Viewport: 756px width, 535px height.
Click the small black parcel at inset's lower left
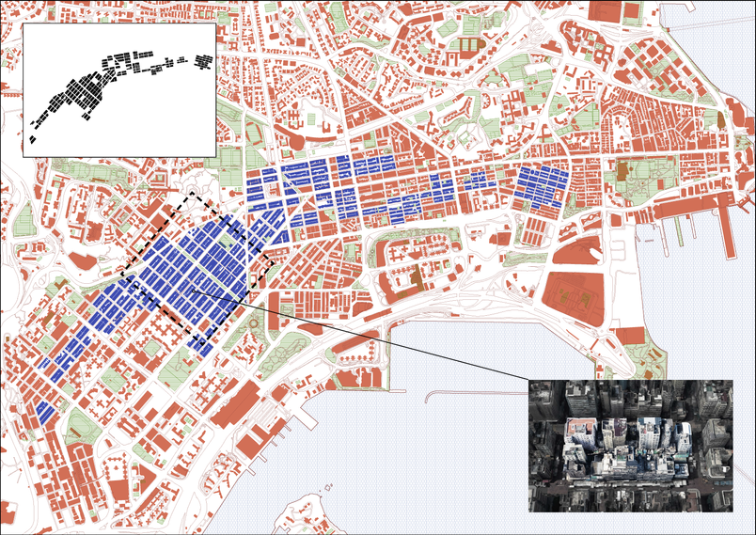(x=32, y=139)
